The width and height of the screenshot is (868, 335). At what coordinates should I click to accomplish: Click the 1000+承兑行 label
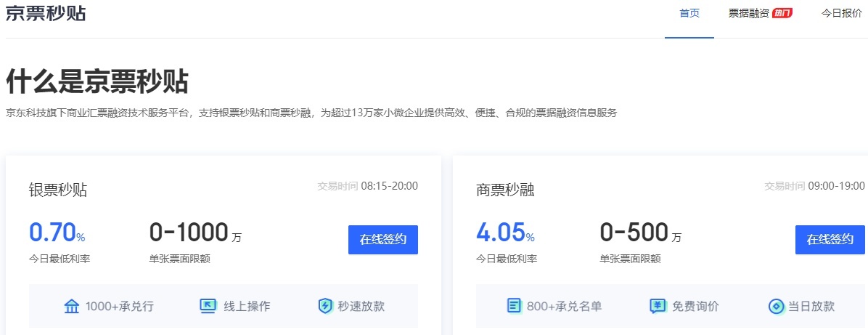click(120, 306)
